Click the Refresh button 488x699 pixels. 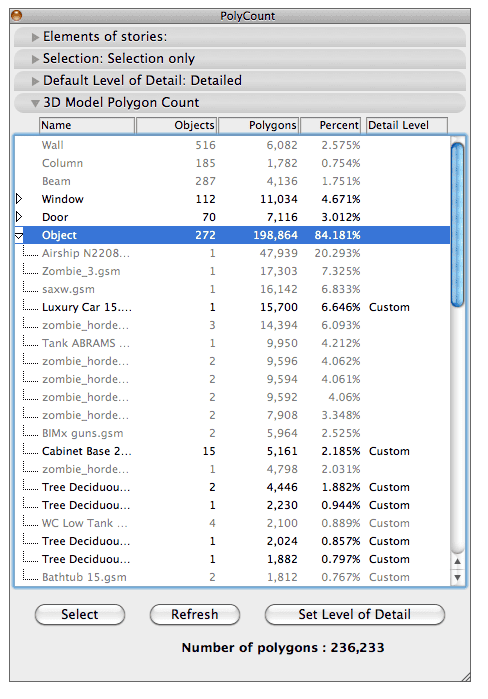click(x=195, y=614)
